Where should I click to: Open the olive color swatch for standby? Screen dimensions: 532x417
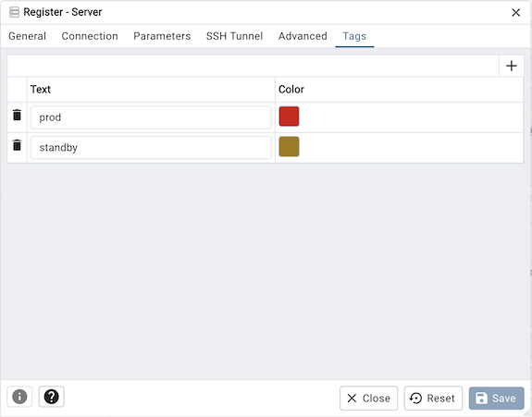click(x=289, y=146)
